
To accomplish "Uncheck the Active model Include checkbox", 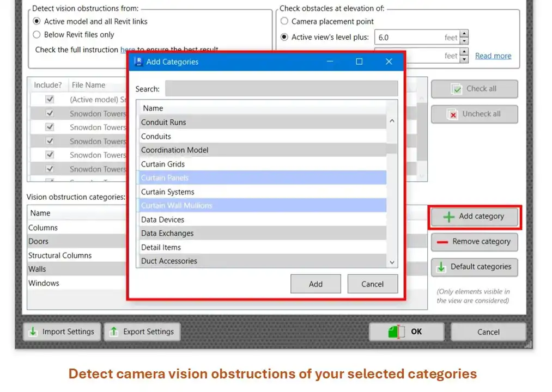I will pyautogui.click(x=50, y=100).
